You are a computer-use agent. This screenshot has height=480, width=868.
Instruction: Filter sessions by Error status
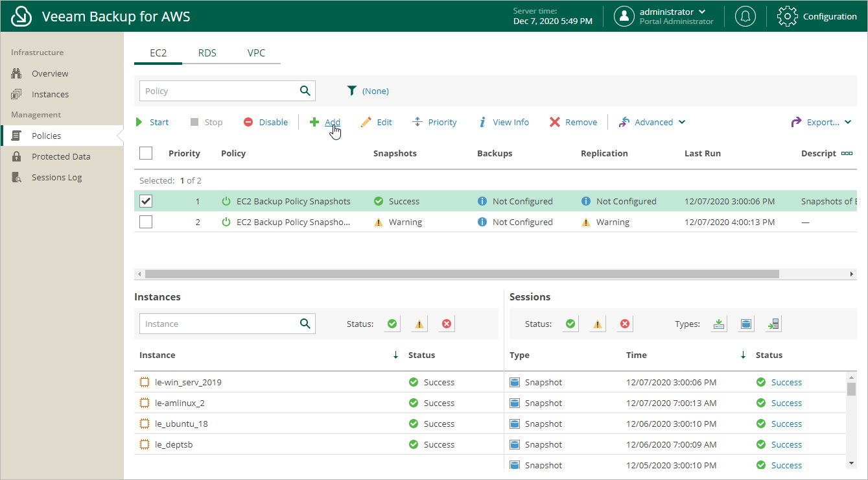625,324
